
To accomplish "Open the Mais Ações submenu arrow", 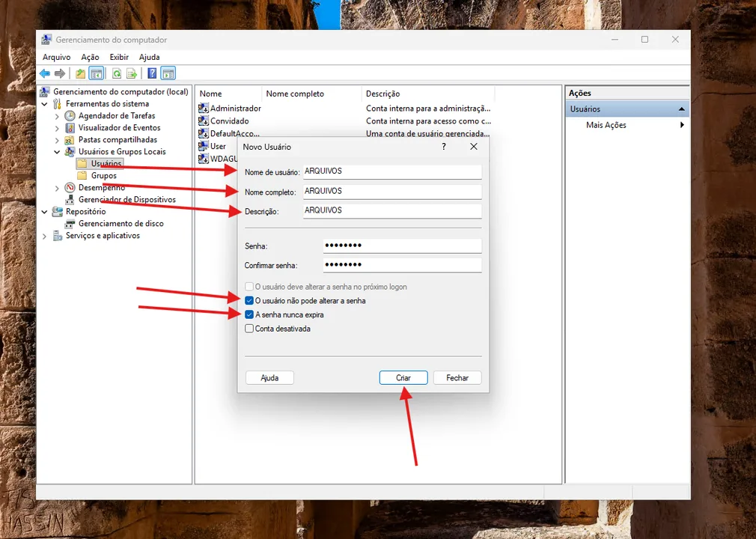I will pos(682,125).
